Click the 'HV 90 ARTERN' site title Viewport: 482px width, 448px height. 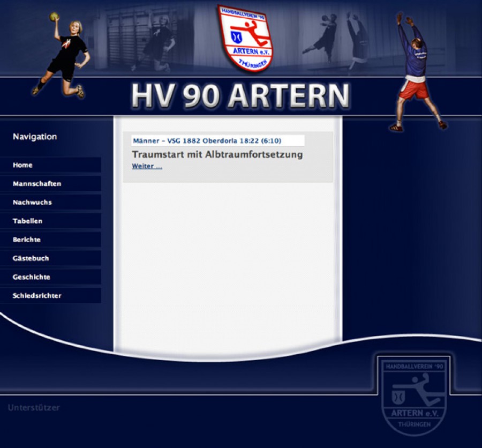pyautogui.click(x=240, y=96)
